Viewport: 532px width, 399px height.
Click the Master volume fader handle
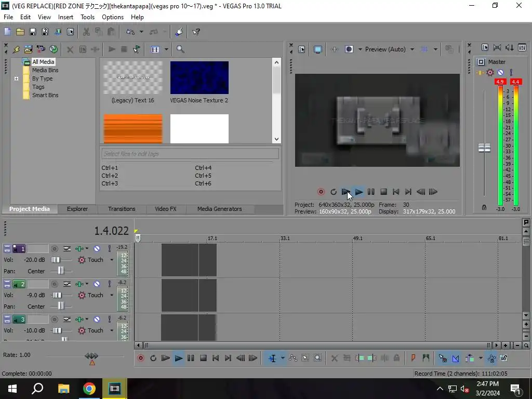tap(484, 148)
